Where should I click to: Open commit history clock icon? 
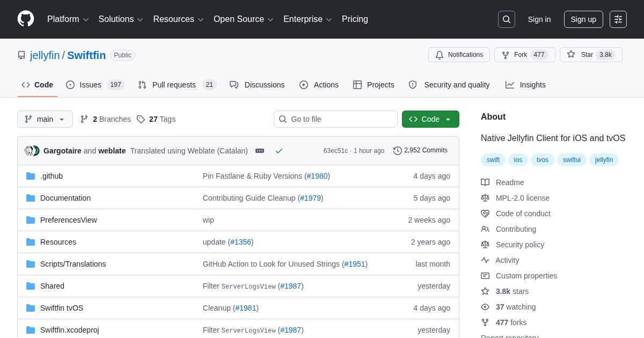coord(398,151)
